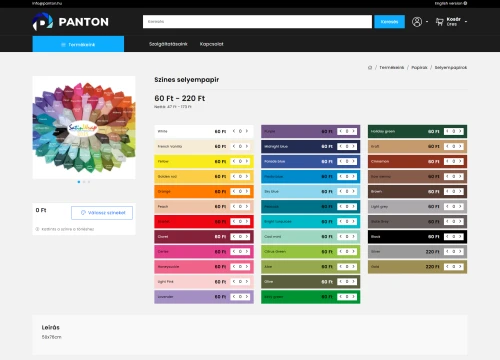Decrease quantity arrow for Golden rod

[x=234, y=176]
